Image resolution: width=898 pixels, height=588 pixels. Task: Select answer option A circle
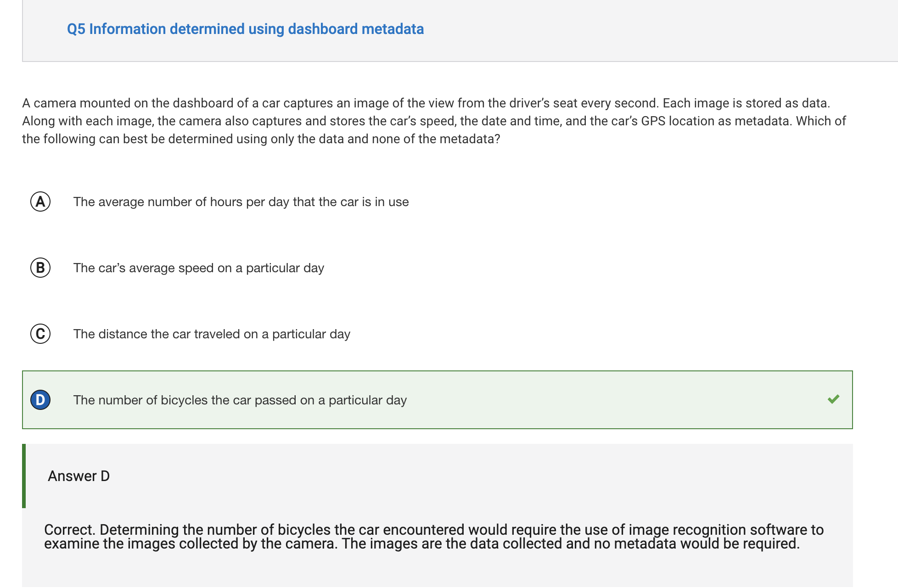(40, 202)
